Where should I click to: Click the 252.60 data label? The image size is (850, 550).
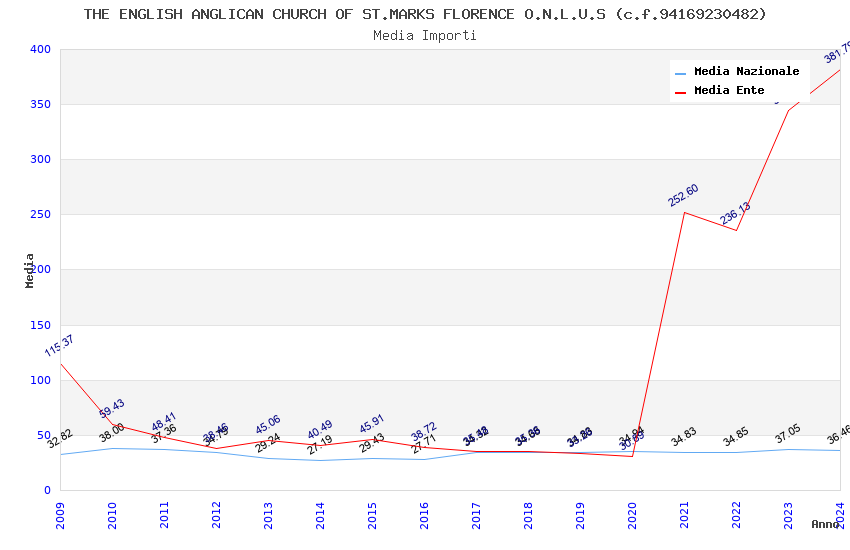683,196
